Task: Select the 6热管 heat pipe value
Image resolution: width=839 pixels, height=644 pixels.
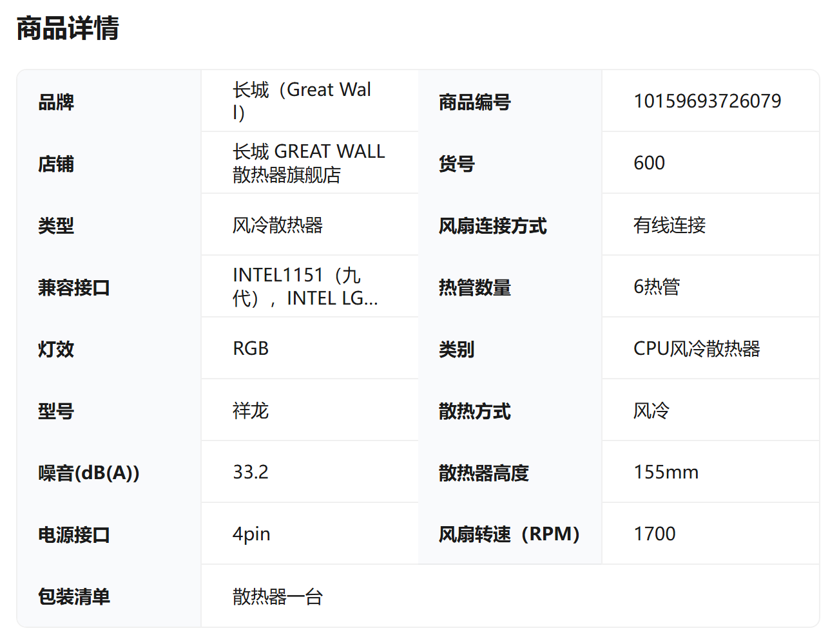Action: (x=657, y=287)
